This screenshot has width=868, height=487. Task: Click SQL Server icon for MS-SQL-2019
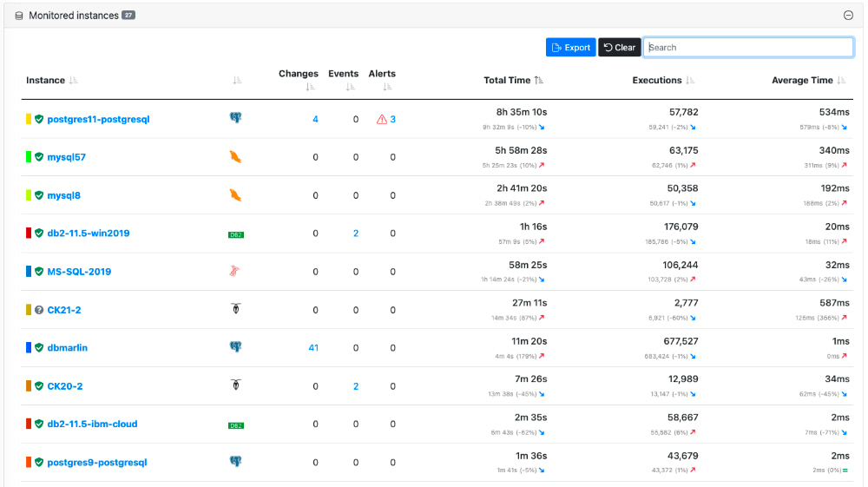click(x=234, y=271)
